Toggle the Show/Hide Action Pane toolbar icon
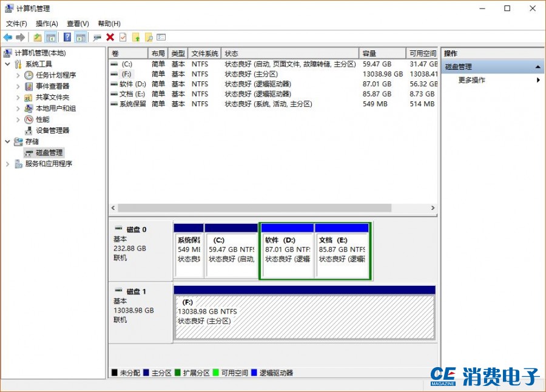Viewport: 546px width, 392px height. (x=81, y=37)
